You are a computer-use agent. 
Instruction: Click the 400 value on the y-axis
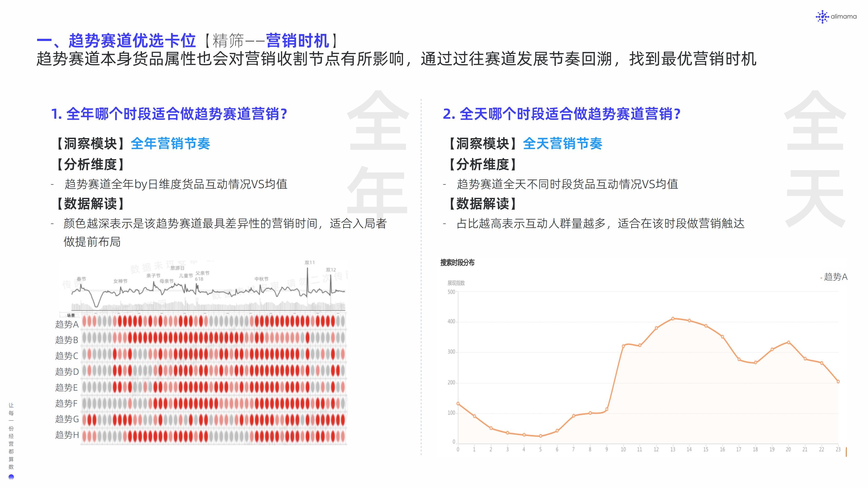pyautogui.click(x=451, y=322)
